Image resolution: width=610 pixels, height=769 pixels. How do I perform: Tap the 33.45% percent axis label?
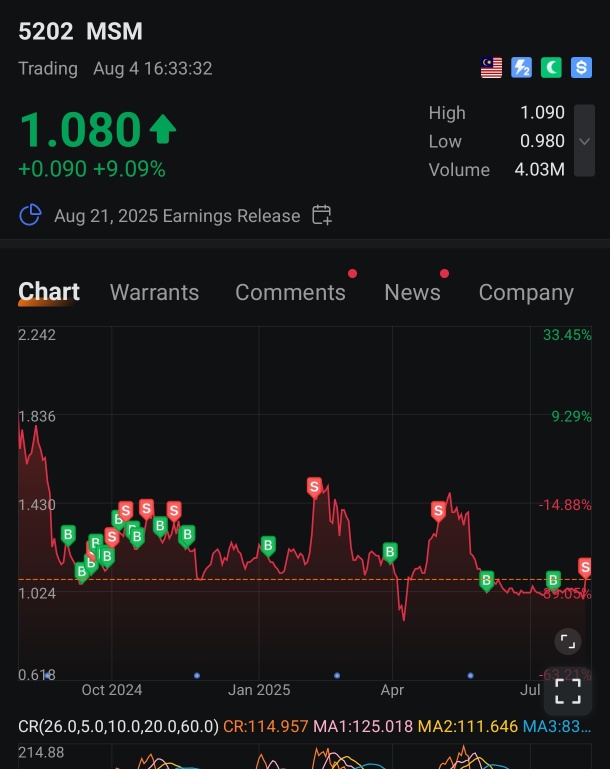pos(567,335)
